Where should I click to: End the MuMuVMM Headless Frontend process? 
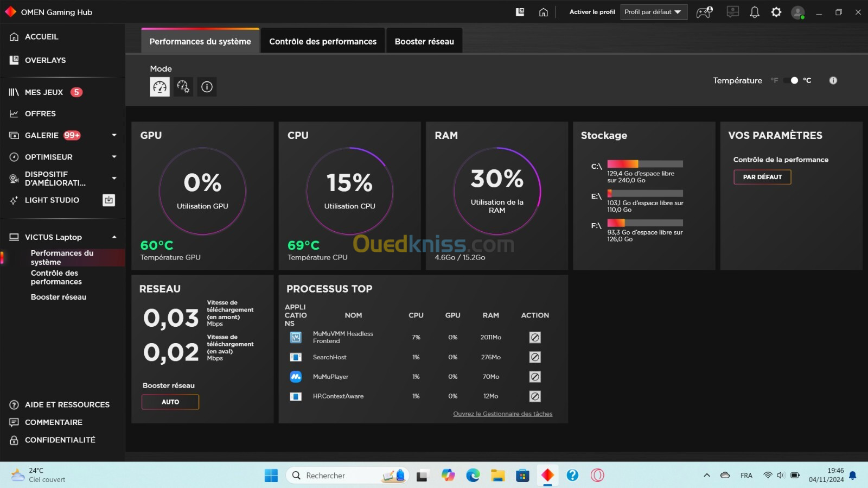[x=535, y=338]
